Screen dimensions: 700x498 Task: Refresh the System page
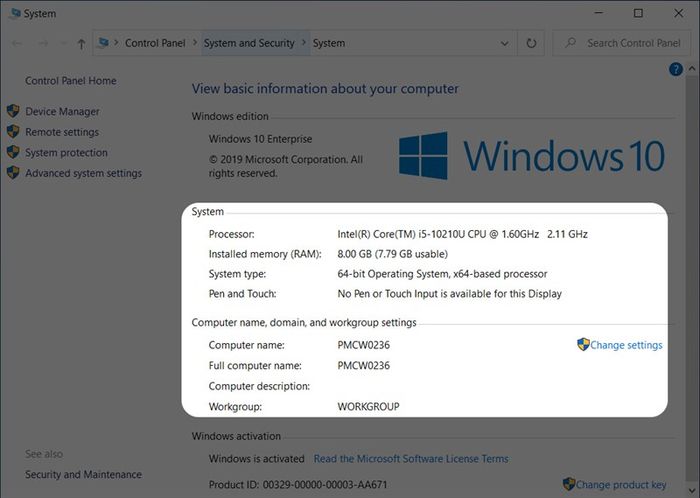click(531, 43)
